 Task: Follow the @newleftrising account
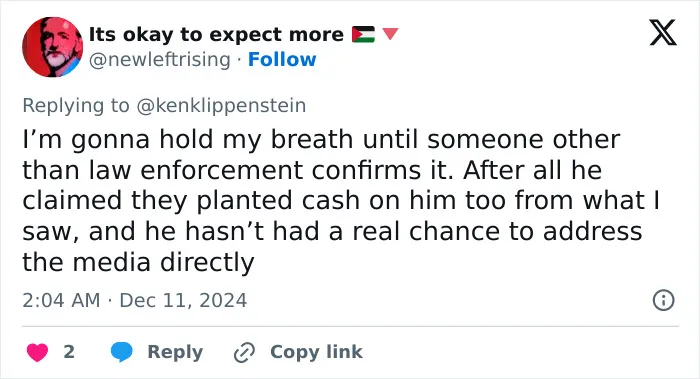tap(282, 59)
